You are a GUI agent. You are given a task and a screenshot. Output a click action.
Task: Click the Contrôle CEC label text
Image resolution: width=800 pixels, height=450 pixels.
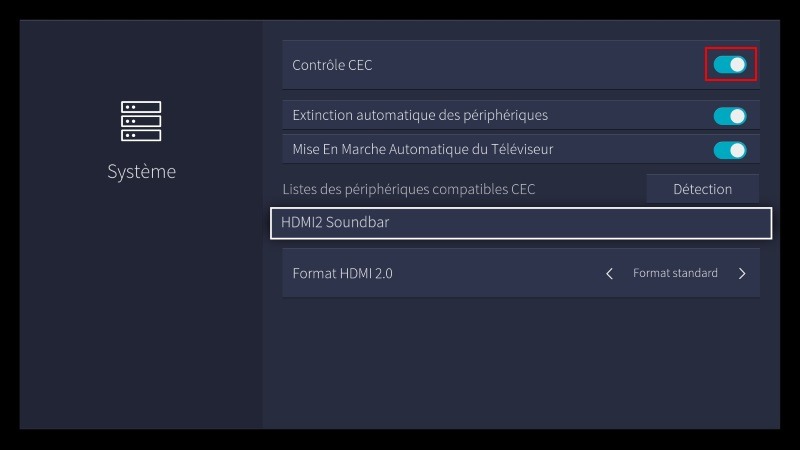tap(332, 66)
